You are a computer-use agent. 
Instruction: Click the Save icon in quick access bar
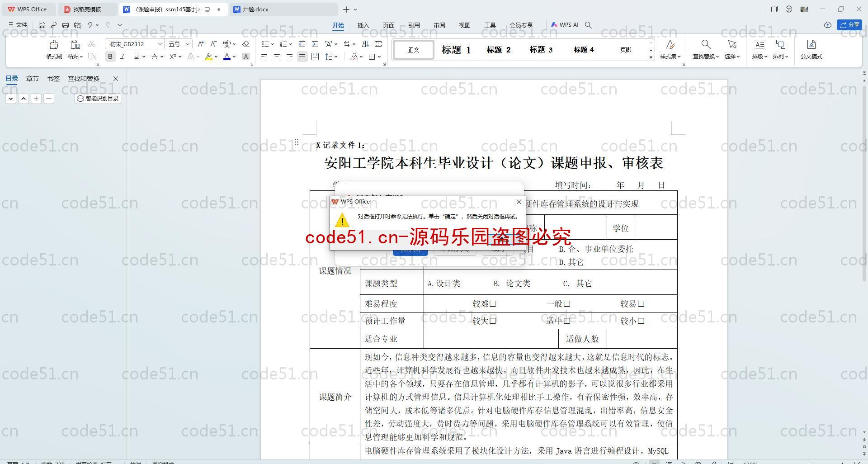[42, 25]
